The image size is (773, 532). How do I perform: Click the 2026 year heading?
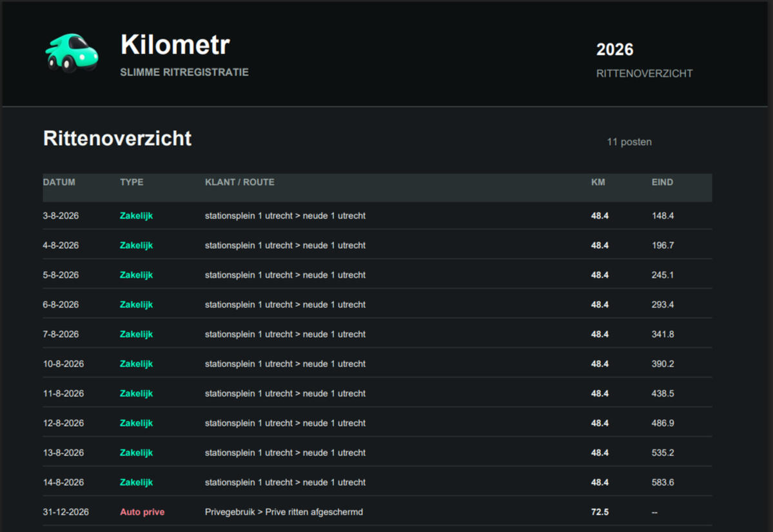tap(615, 49)
